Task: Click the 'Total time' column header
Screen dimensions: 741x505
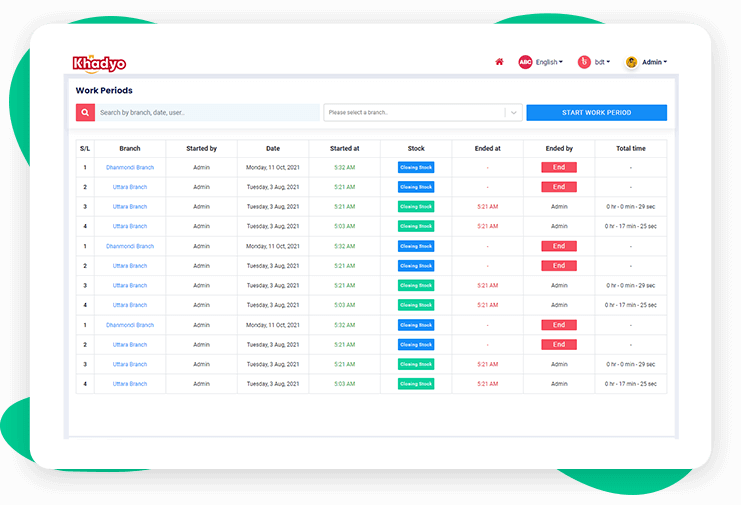Action: tap(631, 148)
